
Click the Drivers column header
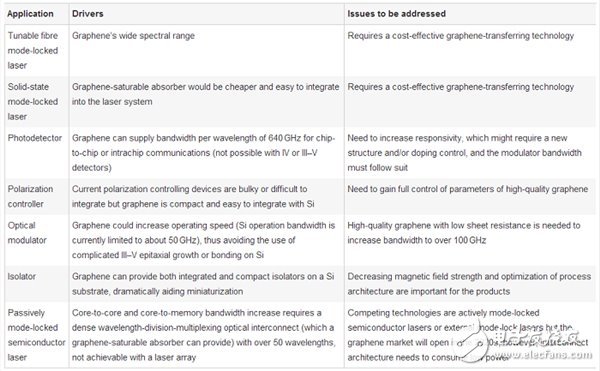88,14
